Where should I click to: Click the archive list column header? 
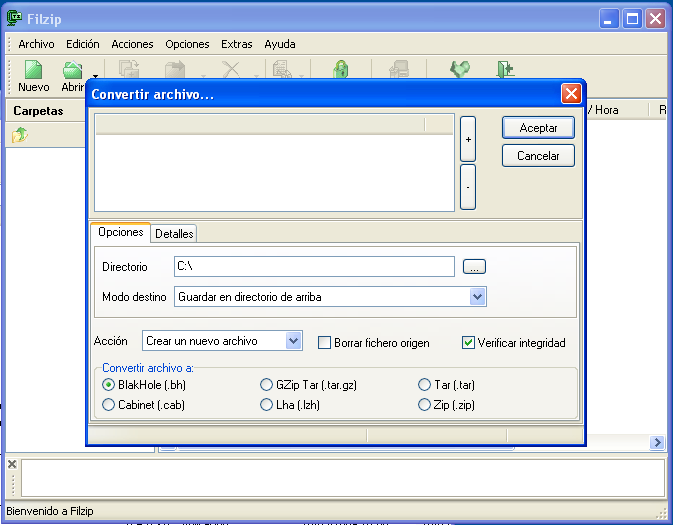274,125
